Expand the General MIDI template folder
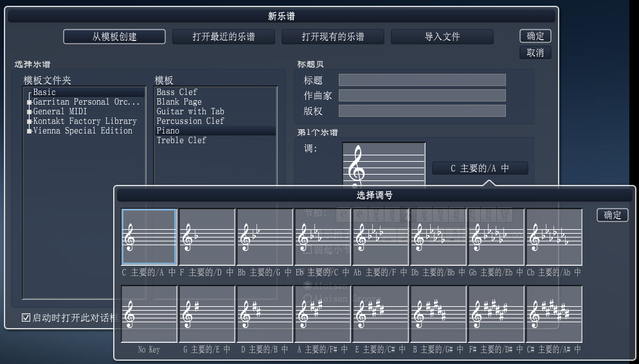This screenshot has width=639, height=364. pyautogui.click(x=30, y=112)
